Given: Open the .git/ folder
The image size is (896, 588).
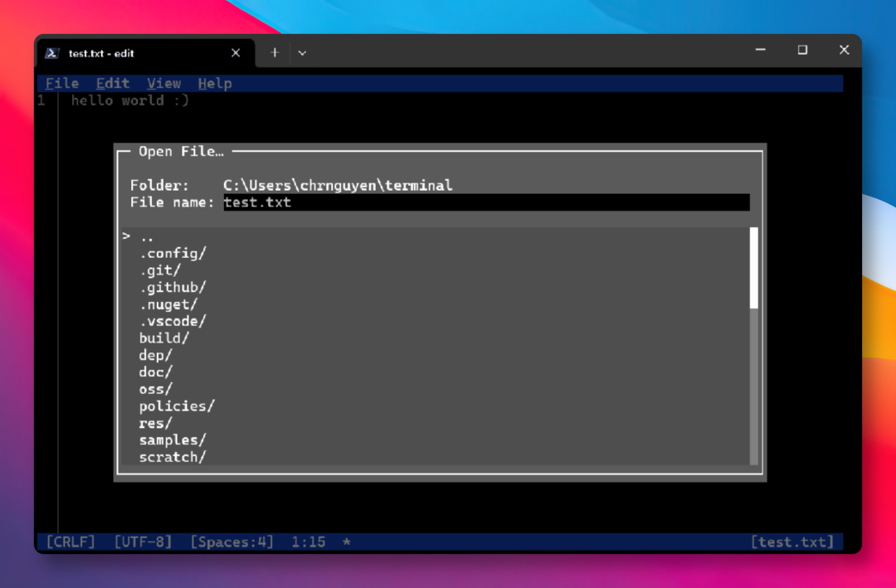Looking at the screenshot, I should [x=436, y=270].
